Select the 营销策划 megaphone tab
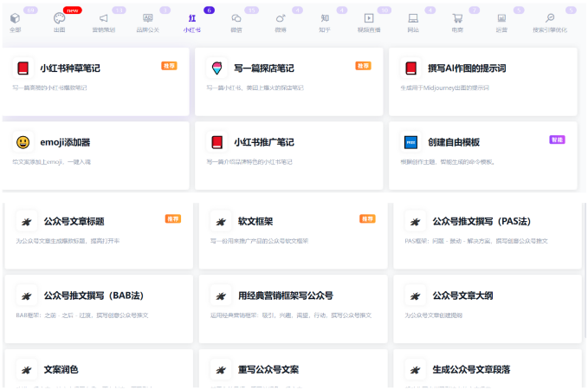This screenshot has width=588, height=390. pos(104,23)
